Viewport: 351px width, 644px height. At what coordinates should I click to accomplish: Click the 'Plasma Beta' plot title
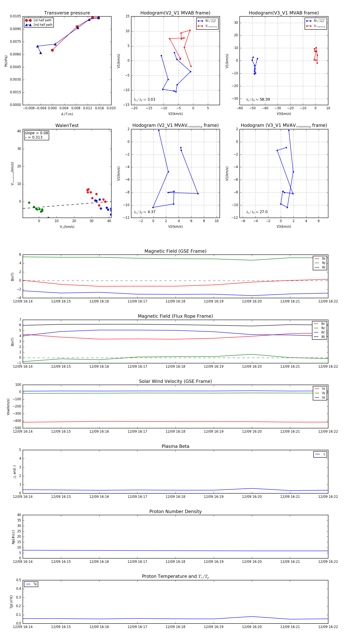tap(175, 446)
